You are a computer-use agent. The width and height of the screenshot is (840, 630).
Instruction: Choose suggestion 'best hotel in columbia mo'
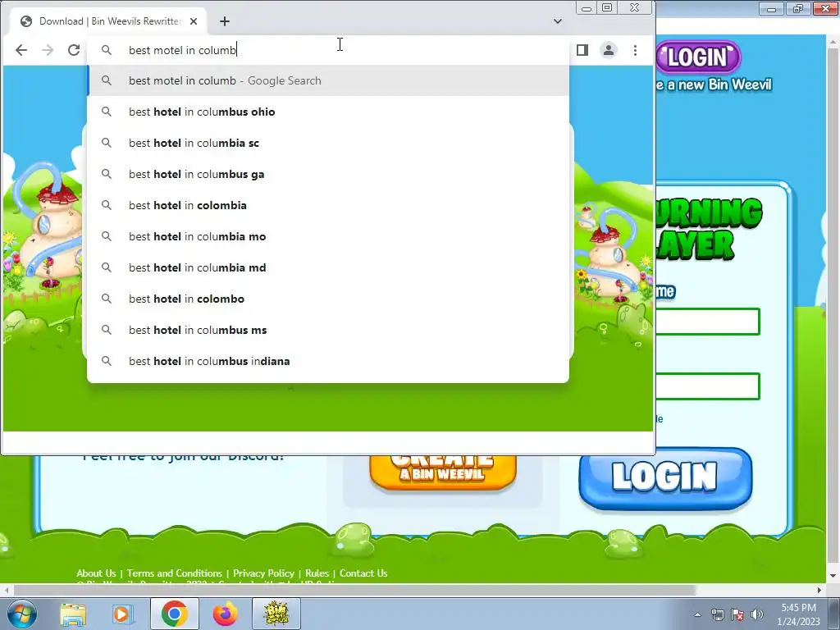coord(328,236)
